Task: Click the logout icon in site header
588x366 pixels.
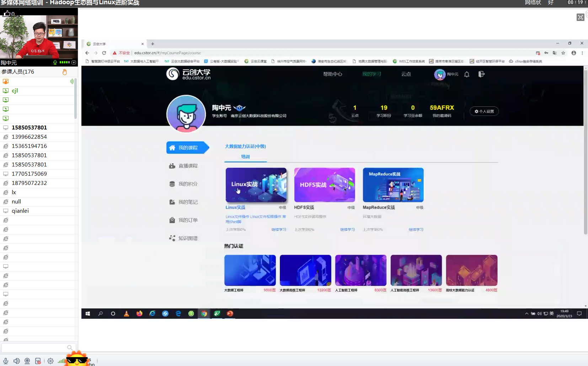Action: [x=481, y=74]
